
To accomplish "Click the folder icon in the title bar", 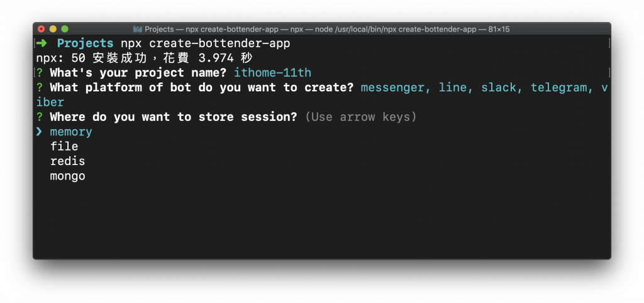I will pos(138,29).
